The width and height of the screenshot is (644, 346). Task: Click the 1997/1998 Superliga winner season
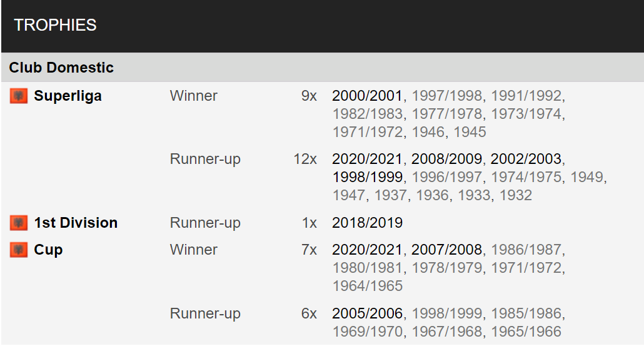click(x=446, y=96)
